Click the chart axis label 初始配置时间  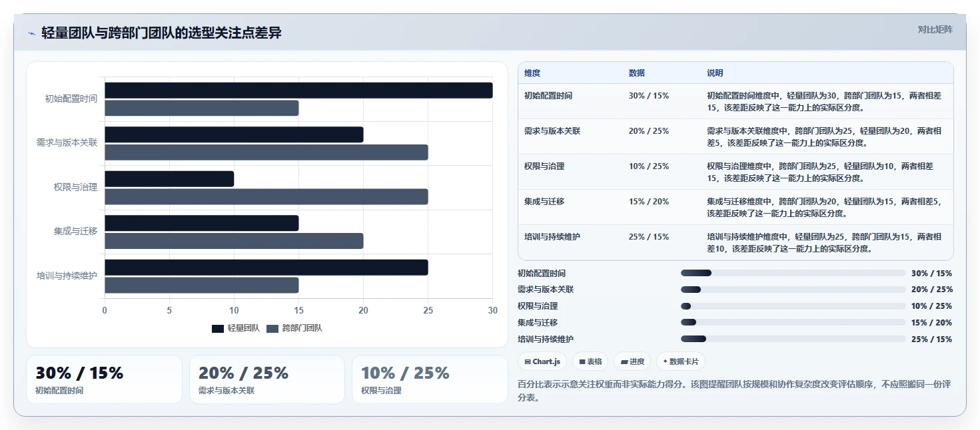click(71, 99)
